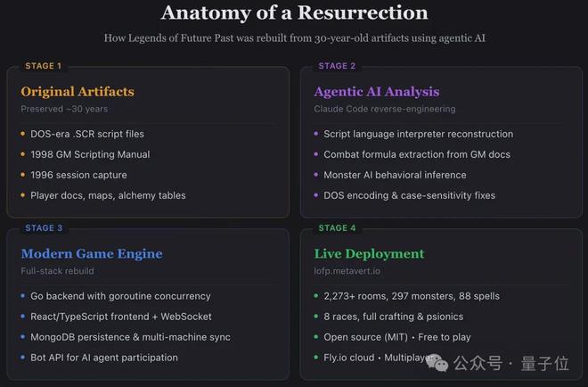This screenshot has width=588, height=387.
Task: Select the STAGE 4 label
Action: 337,228
